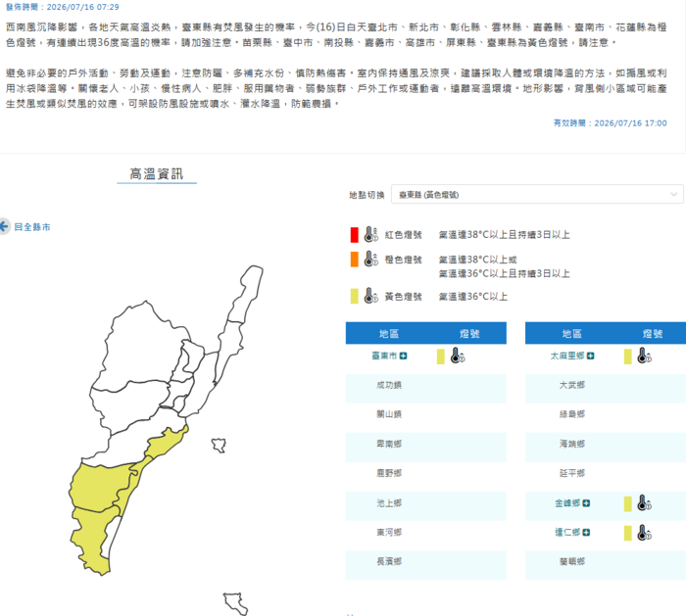Viewport: 686px width, 616px height.
Task: Click the 卑南鄉 table row
Action: click(426, 448)
